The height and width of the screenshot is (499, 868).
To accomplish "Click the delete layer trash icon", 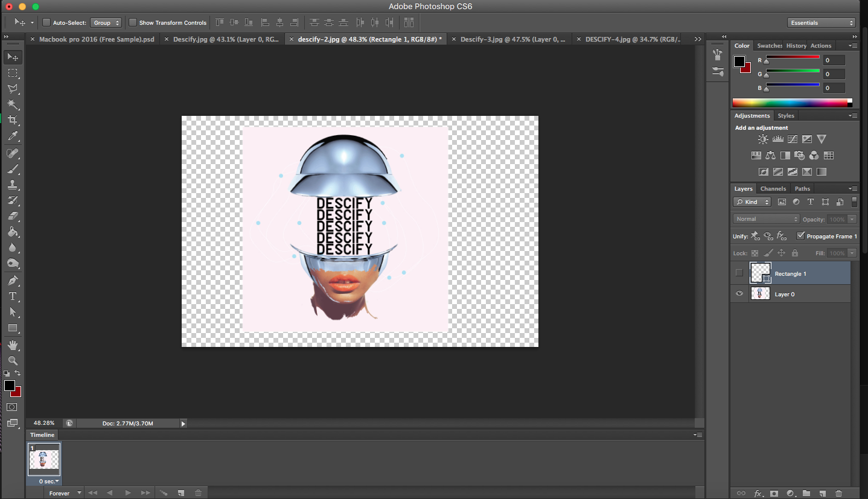I will pos(838,493).
